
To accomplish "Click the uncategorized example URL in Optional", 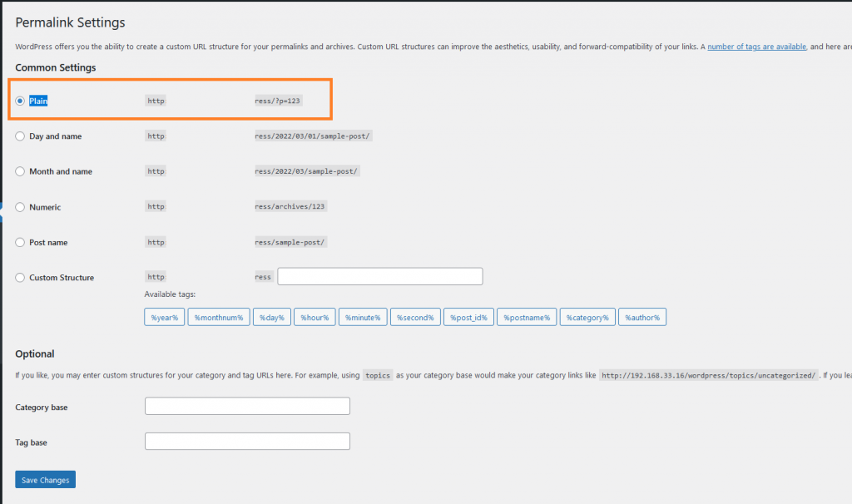I will [709, 375].
